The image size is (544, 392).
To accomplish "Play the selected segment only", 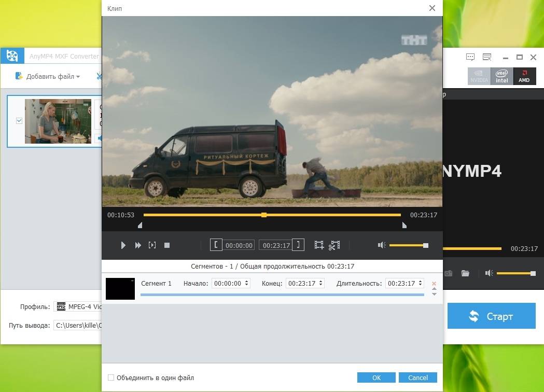I will tap(152, 245).
